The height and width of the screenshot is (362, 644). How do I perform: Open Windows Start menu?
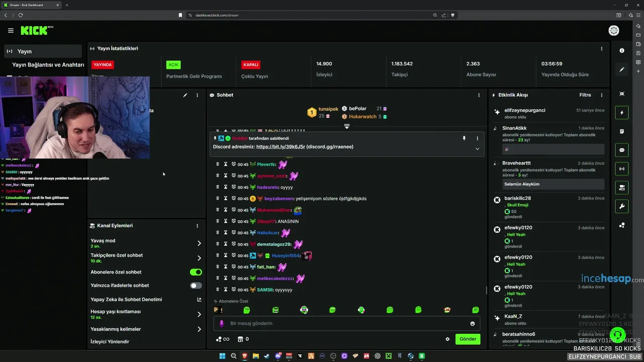coord(222,356)
